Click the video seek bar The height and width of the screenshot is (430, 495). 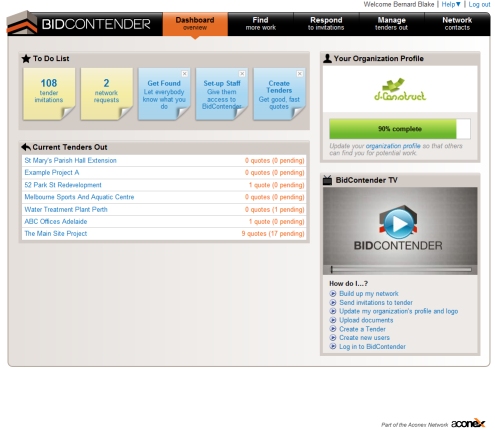[401, 269]
